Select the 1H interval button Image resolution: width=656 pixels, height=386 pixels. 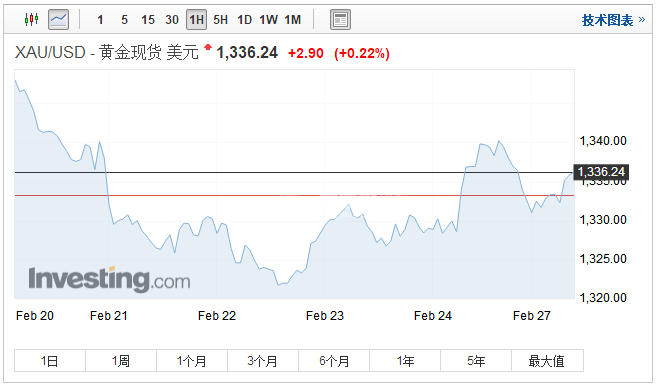tap(196, 20)
